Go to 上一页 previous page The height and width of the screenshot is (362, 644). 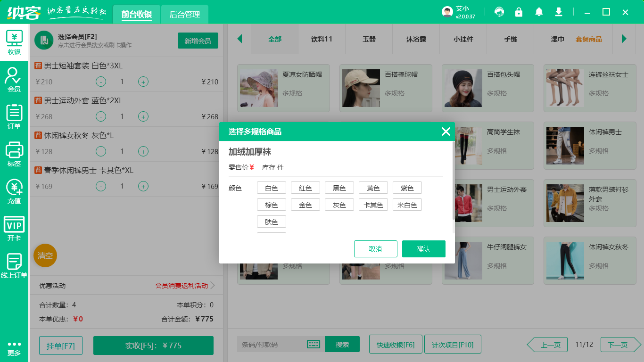point(547,345)
